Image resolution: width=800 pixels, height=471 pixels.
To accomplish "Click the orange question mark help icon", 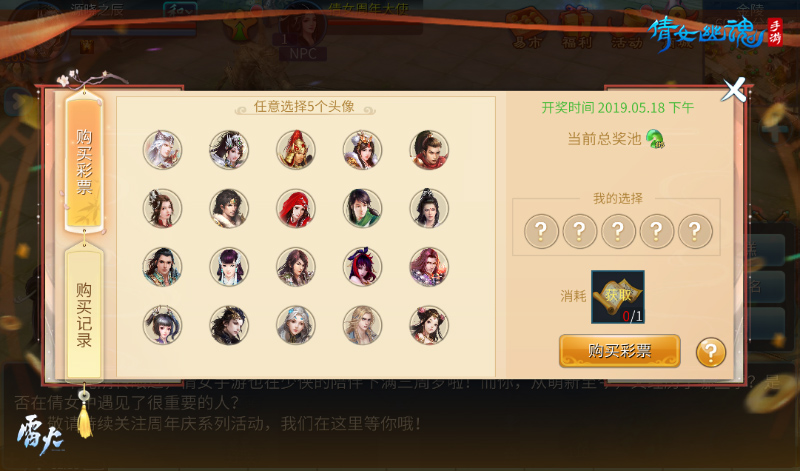I will pyautogui.click(x=711, y=352).
